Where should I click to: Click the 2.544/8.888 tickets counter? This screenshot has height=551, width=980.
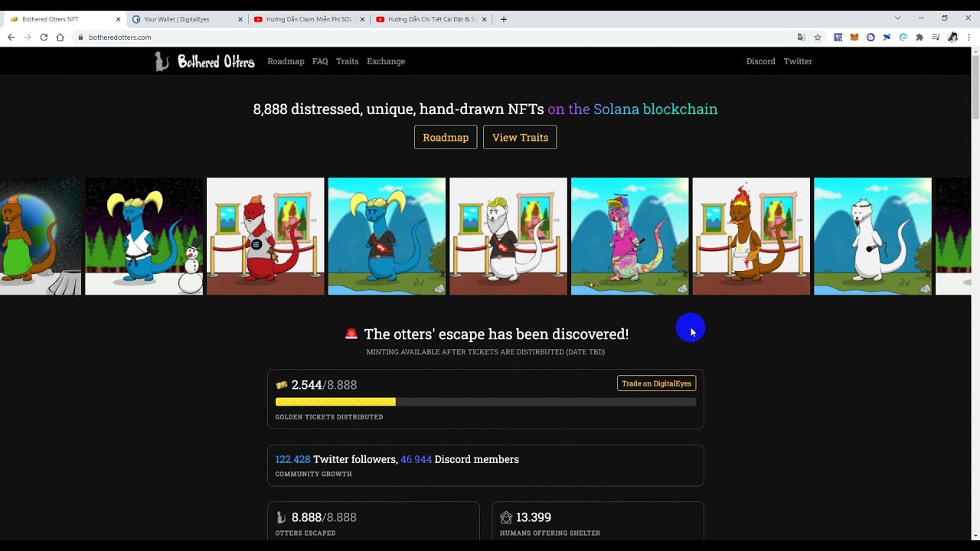tap(324, 385)
